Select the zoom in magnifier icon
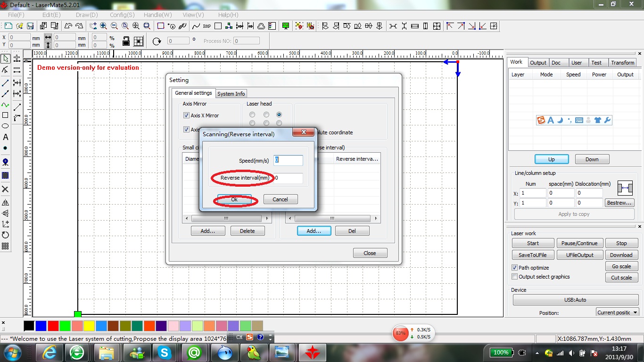 point(103,26)
